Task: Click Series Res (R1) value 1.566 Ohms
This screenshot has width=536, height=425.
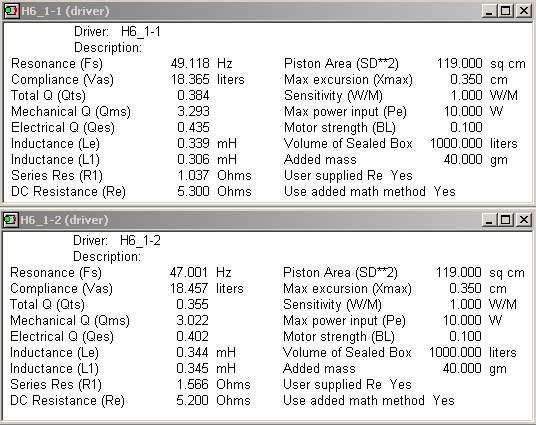Action: (x=213, y=384)
